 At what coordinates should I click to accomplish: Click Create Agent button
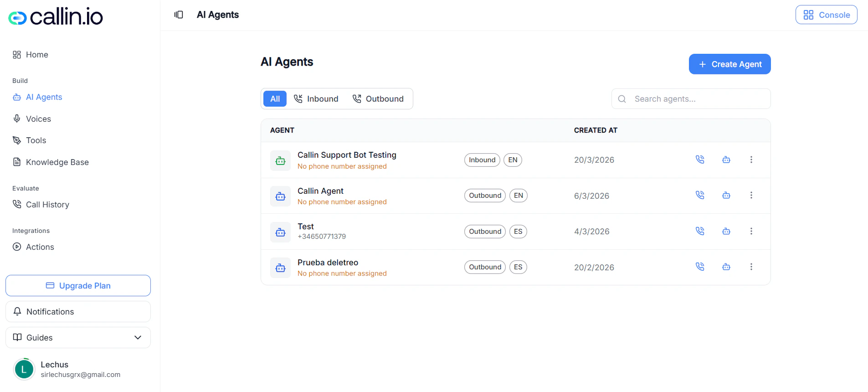[x=729, y=64]
